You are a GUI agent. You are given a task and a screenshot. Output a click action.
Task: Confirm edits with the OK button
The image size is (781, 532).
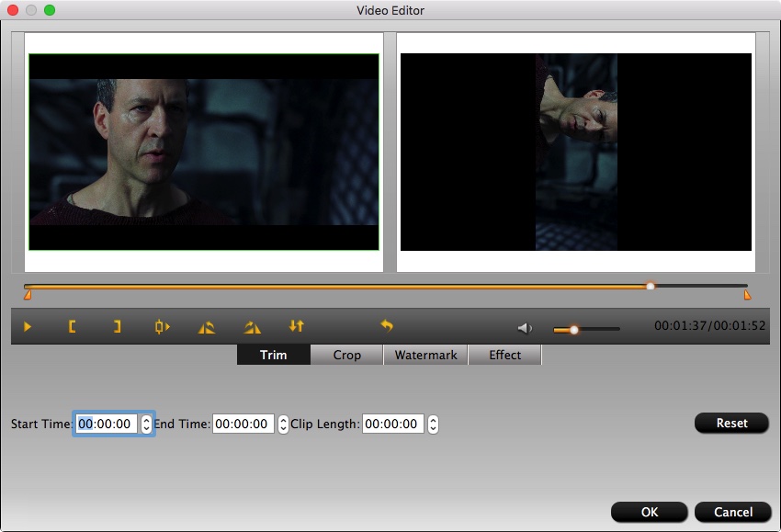[x=649, y=512]
